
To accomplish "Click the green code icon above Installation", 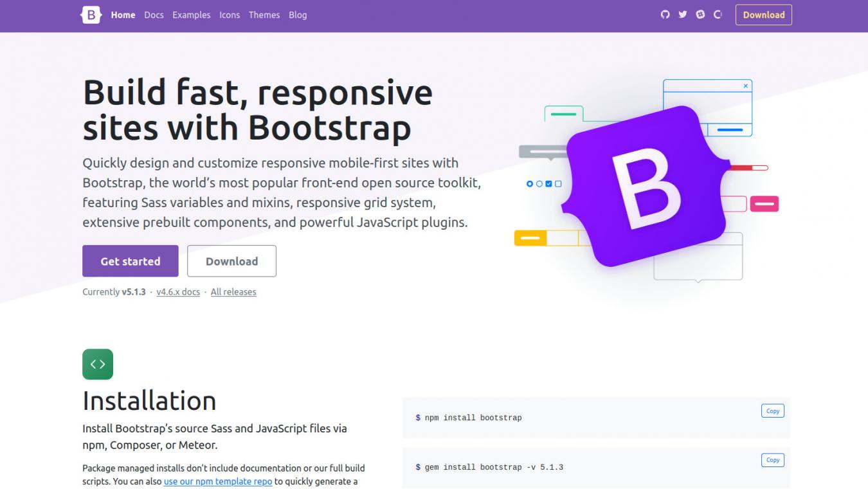I will [98, 364].
